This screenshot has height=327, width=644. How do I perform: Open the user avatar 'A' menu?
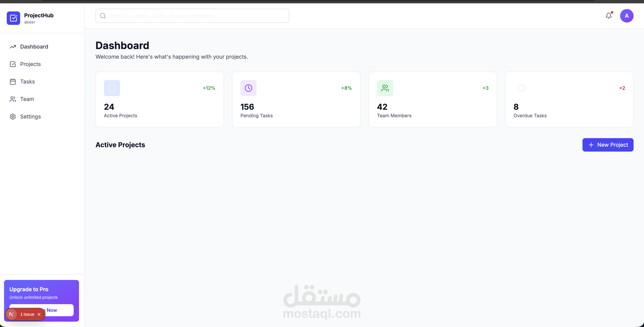pos(627,16)
